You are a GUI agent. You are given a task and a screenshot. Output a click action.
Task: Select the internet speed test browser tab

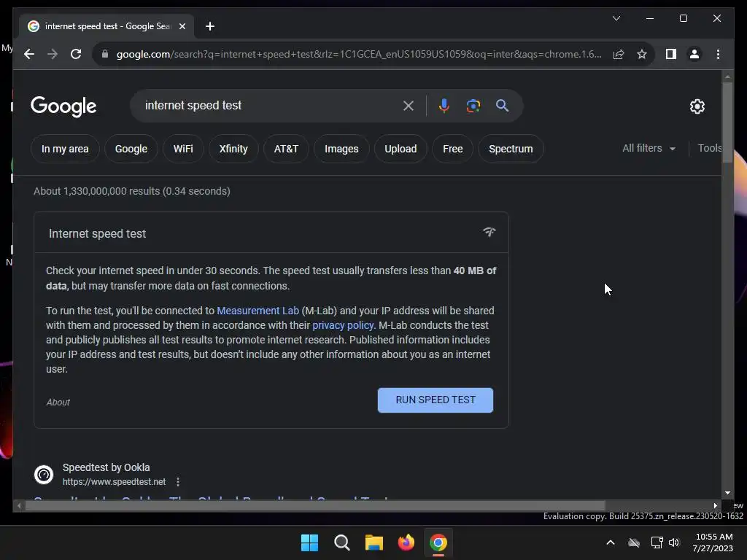click(107, 26)
